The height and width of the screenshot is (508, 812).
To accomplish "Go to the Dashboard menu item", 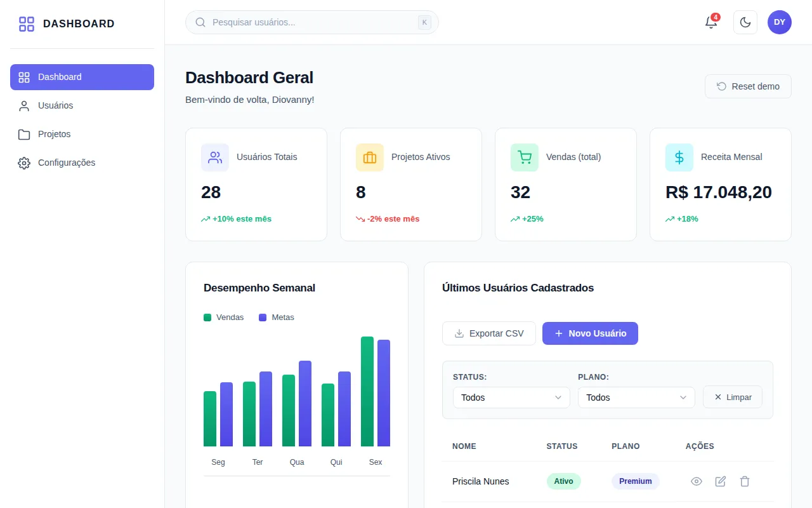I will (82, 77).
